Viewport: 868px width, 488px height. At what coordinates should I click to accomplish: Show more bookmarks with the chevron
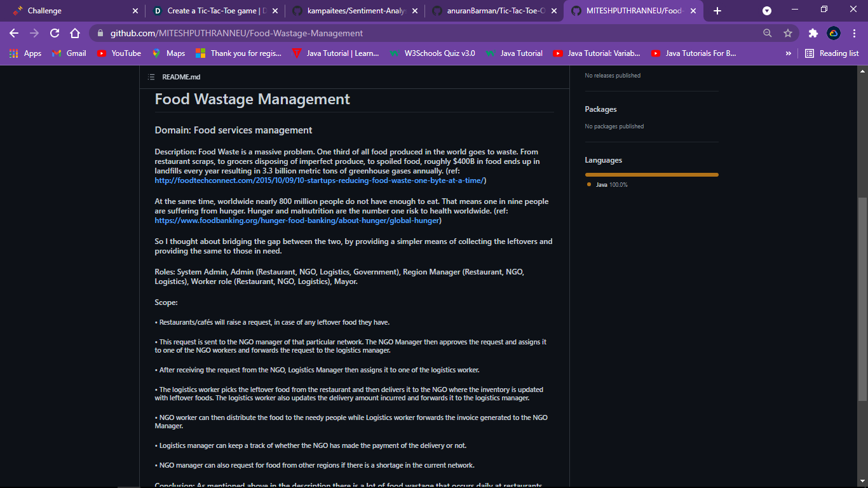[x=789, y=53]
